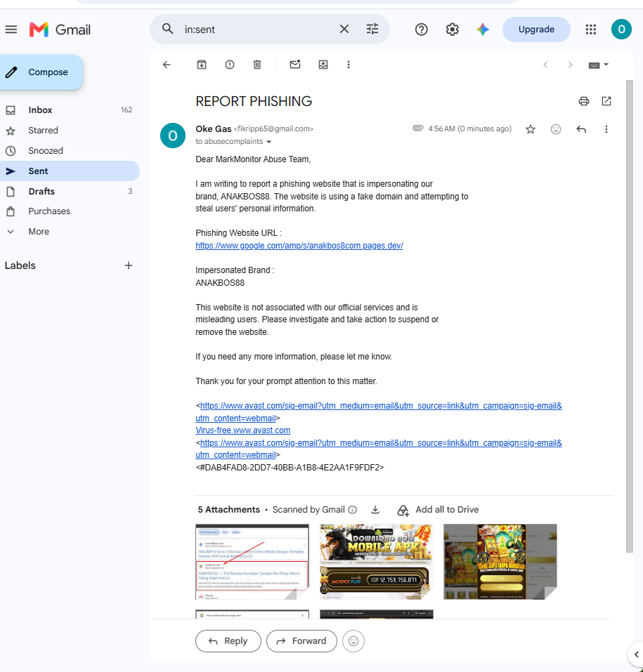Image resolution: width=643 pixels, height=672 pixels.
Task: Open the phishing anakbos8com.pages.dev link
Action: point(299,246)
